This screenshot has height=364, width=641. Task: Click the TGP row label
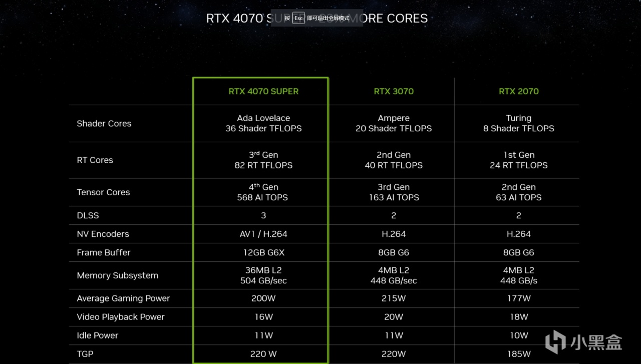tap(85, 354)
